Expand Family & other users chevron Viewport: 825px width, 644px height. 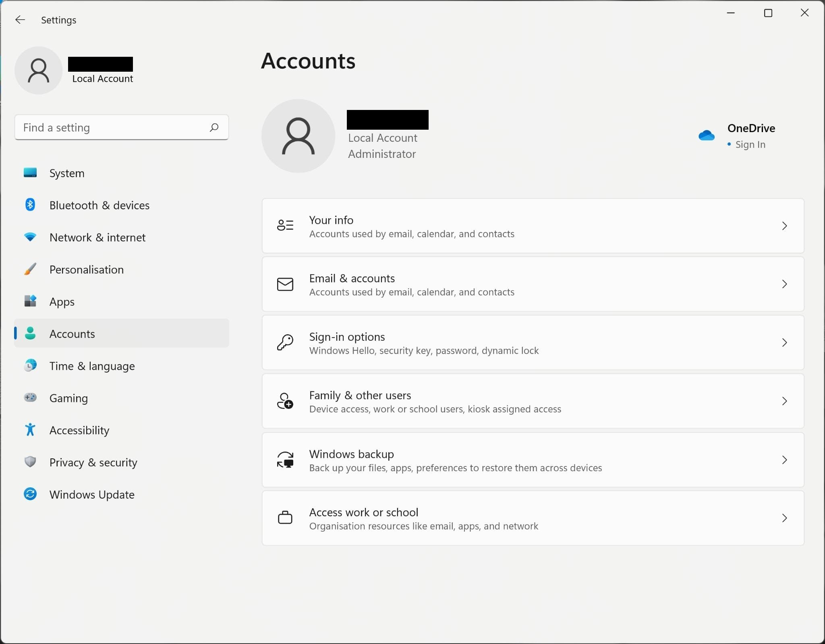(784, 401)
